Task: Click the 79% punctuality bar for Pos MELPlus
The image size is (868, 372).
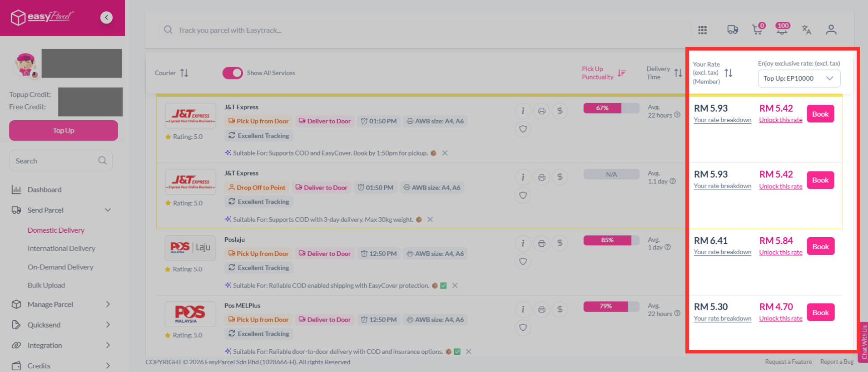Action: 611,306
